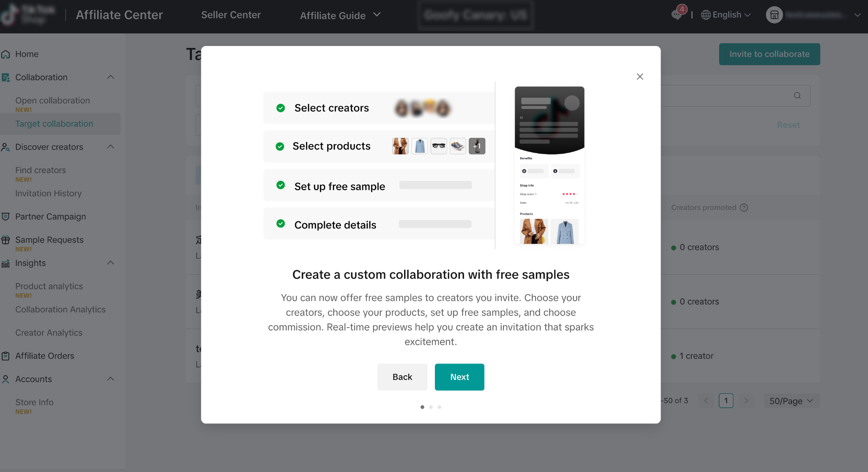Click the search magnifier icon
Screen dimensions: 868x472
point(797,95)
